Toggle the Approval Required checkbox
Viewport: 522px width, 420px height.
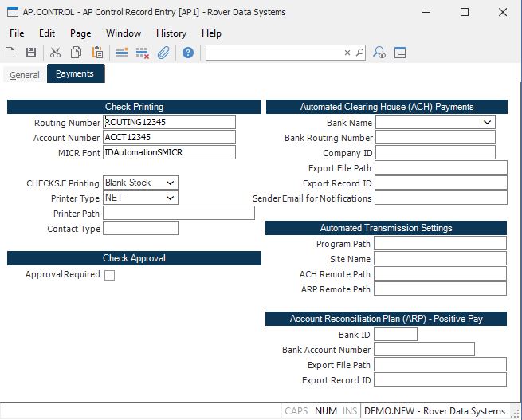pyautogui.click(x=110, y=275)
